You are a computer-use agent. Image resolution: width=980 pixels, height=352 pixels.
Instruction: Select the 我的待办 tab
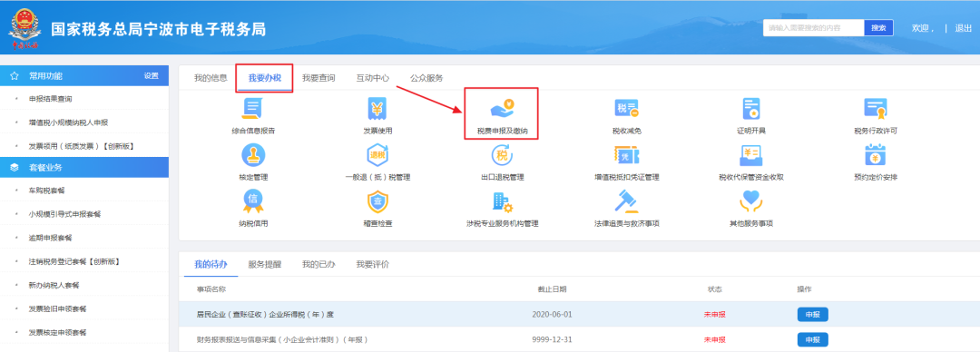click(211, 265)
